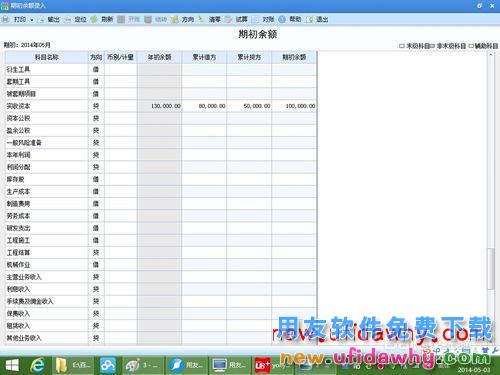The width and height of the screenshot is (500, 375).
Task: Select the 130,000.00 年初余额 cell
Action: (x=159, y=106)
